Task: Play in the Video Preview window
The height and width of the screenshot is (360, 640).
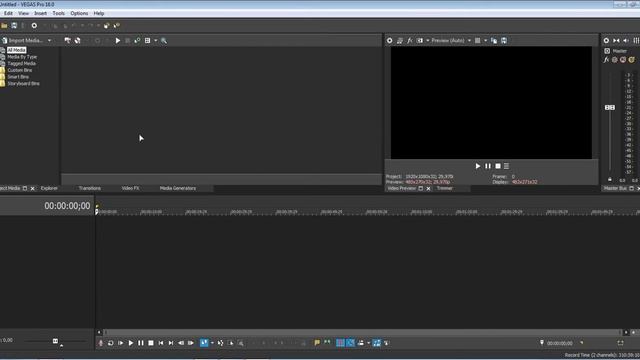Action: [x=478, y=166]
